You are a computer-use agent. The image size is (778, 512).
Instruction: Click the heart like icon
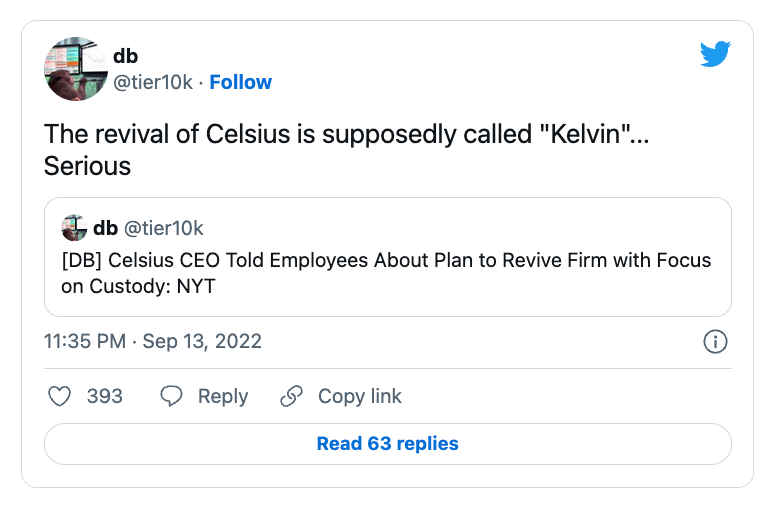(60, 396)
